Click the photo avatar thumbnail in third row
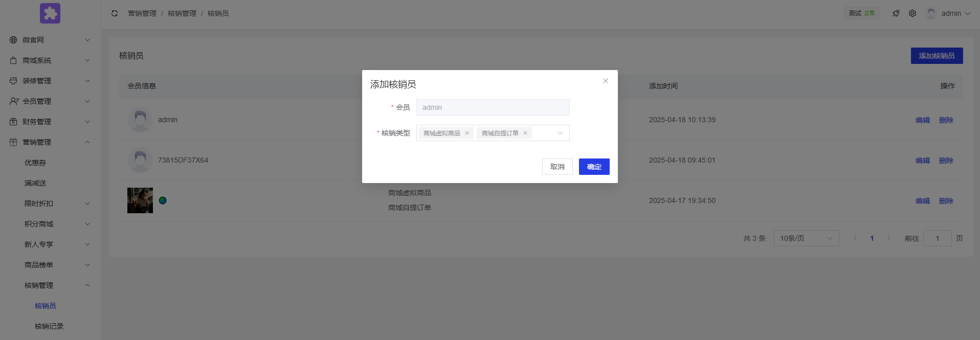 (140, 200)
